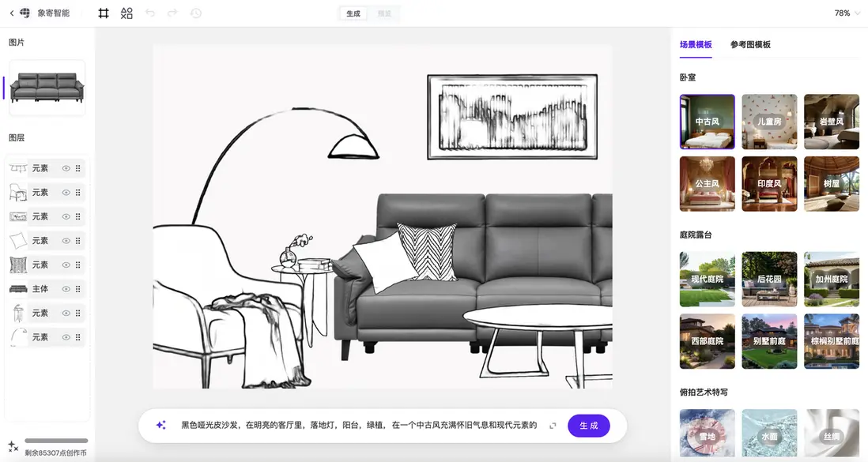Choose the 棕榈别墅前庭 template
The height and width of the screenshot is (462, 868).
[832, 341]
